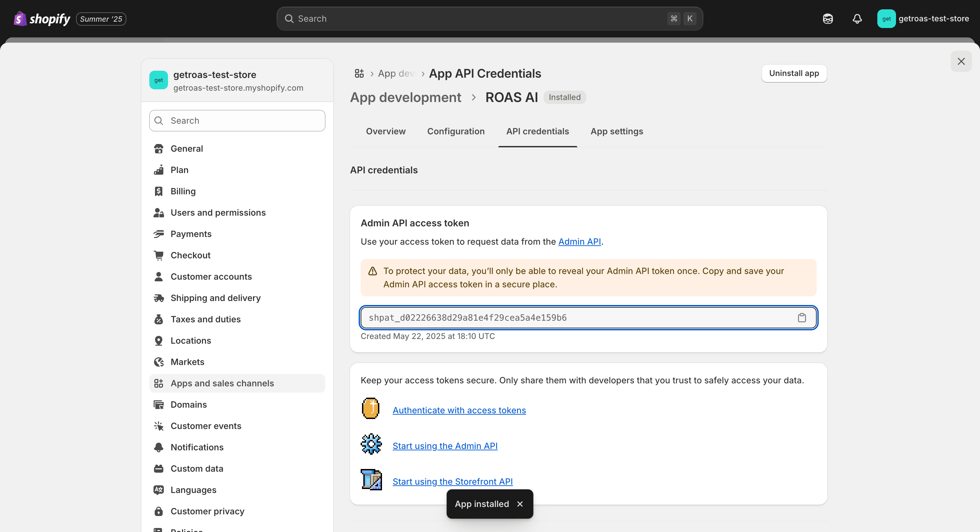Screen dimensions: 980x532
Task: Open the getroas-test-store account menu
Action: pos(923,19)
